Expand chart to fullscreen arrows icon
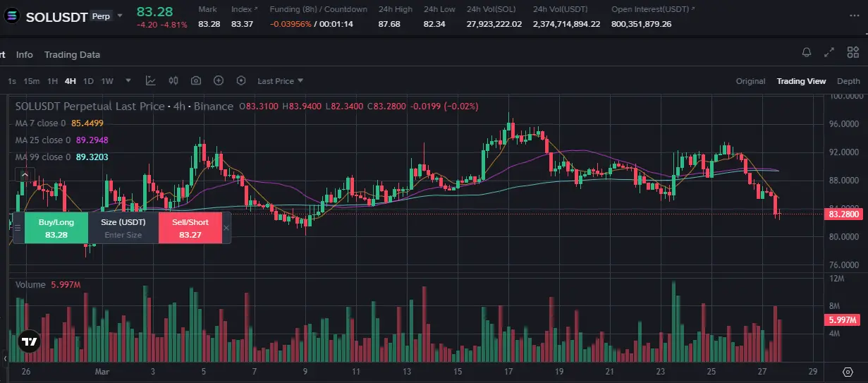 pyautogui.click(x=830, y=52)
